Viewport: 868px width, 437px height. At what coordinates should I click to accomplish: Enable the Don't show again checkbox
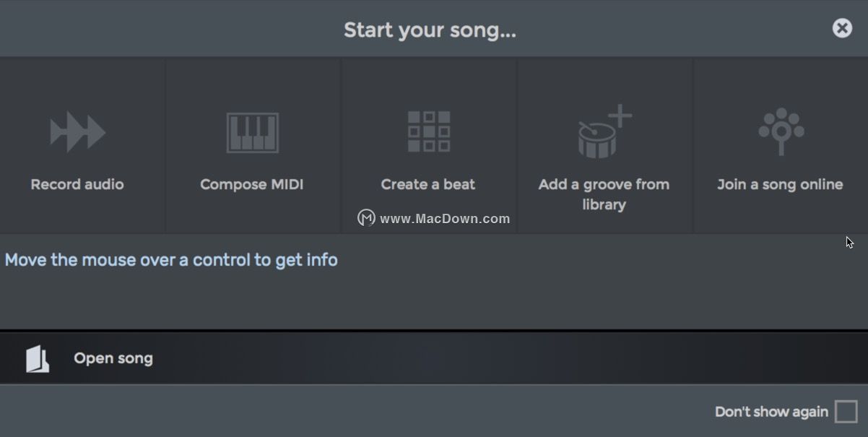pos(846,412)
